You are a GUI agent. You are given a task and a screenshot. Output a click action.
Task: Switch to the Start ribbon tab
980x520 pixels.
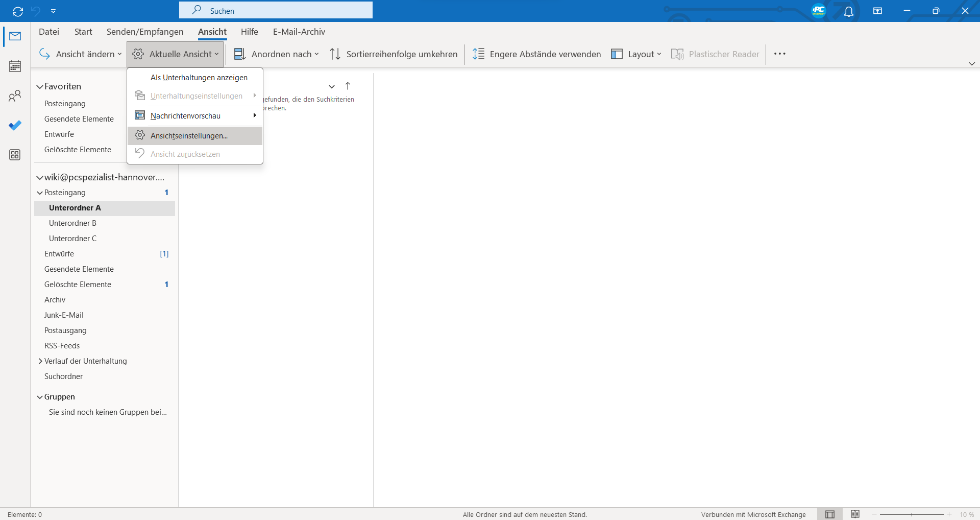pos(83,32)
